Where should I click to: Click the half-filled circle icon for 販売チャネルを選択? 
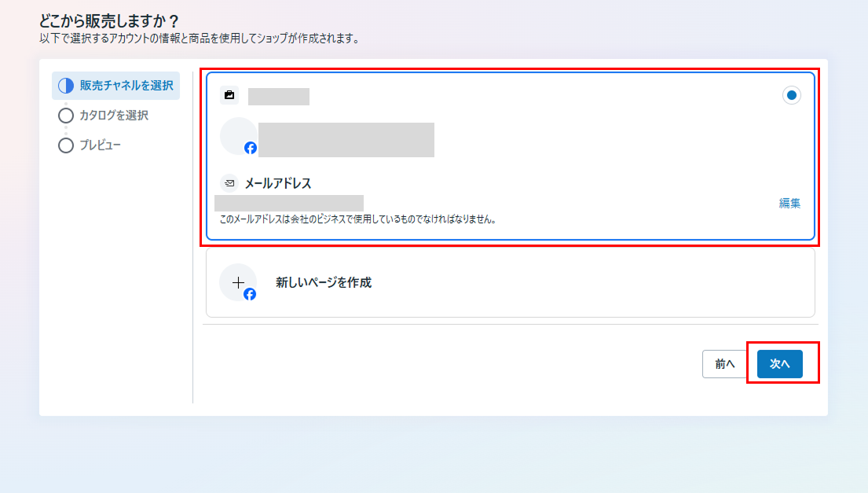[66, 86]
